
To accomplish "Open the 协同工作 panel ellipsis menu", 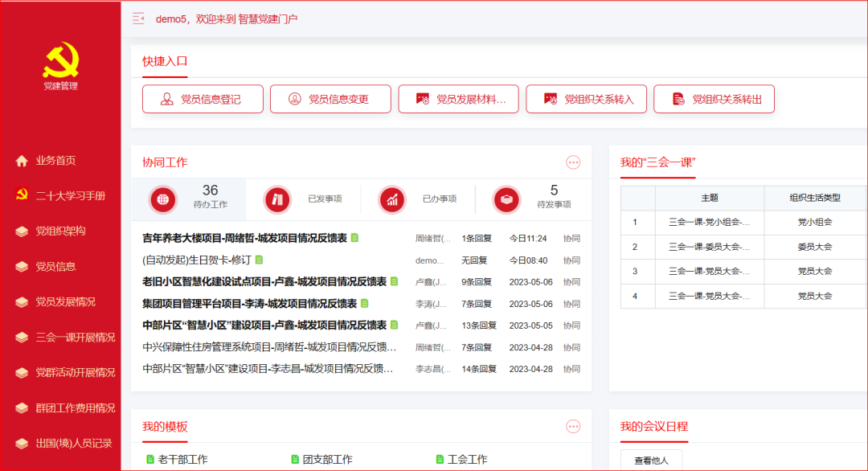I will click(573, 162).
